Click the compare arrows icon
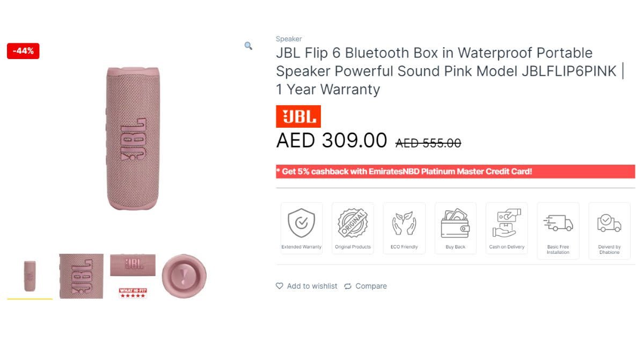The width and height of the screenshot is (644, 338). pos(348,286)
